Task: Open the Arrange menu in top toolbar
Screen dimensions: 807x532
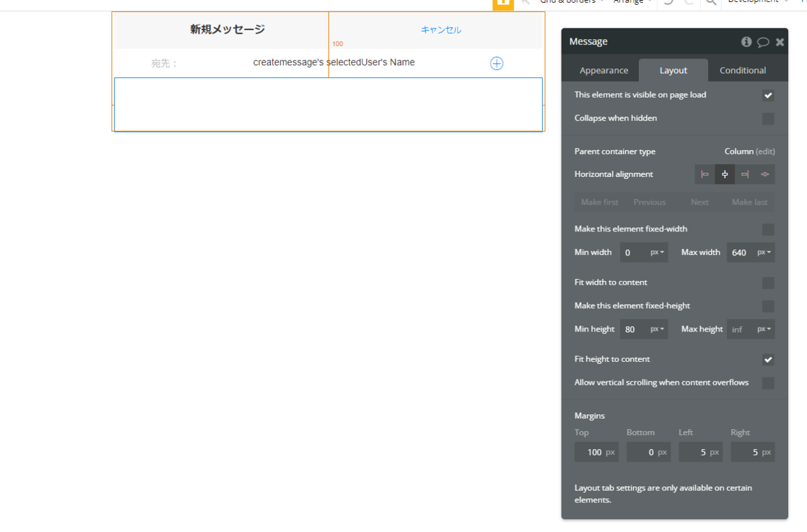Action: [632, 2]
